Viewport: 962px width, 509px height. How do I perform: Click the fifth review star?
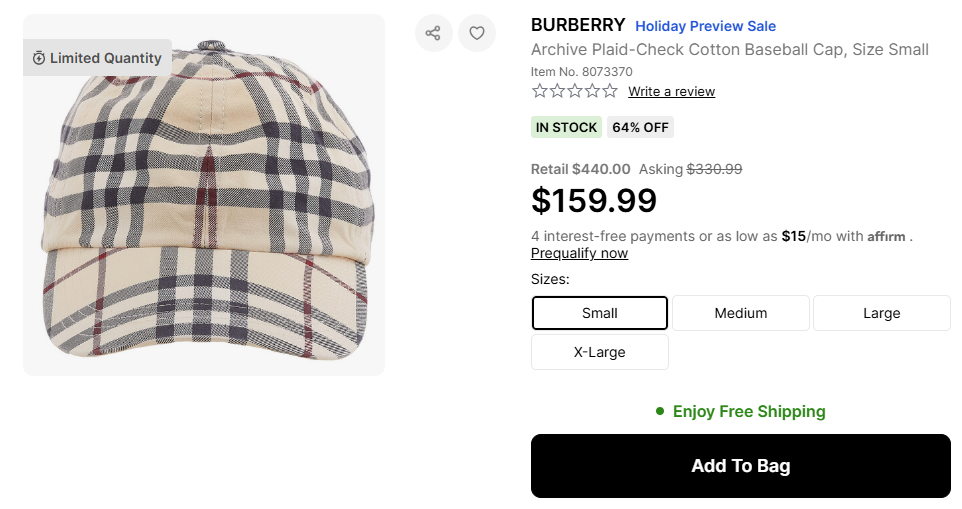pos(609,91)
